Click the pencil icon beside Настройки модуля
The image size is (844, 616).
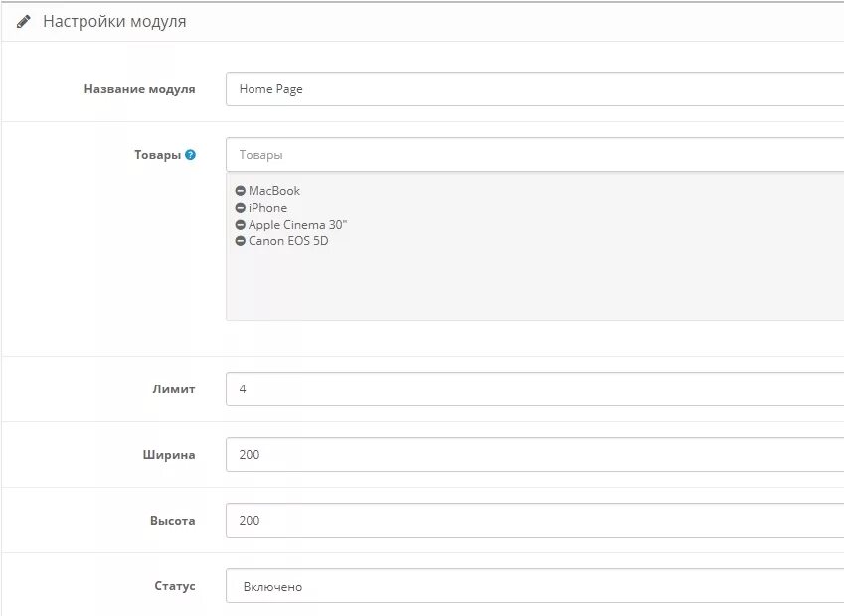point(23,22)
